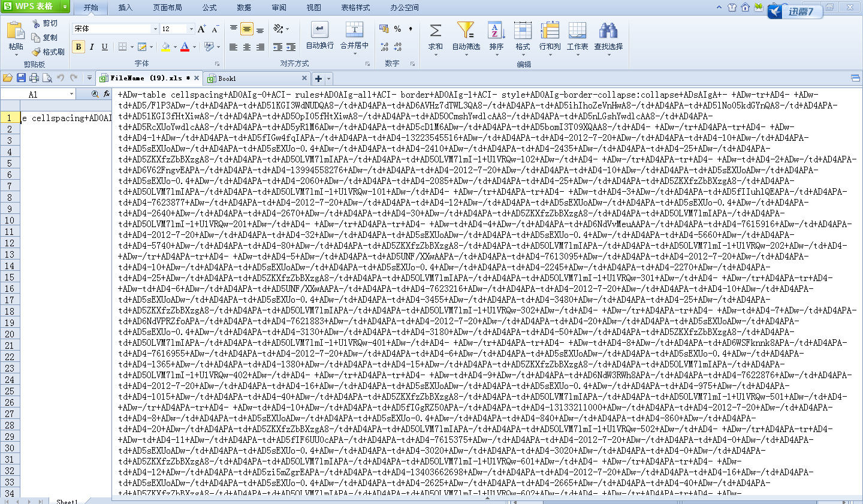Apply comma thousands separator style
The image size is (863, 504).
(x=411, y=29)
